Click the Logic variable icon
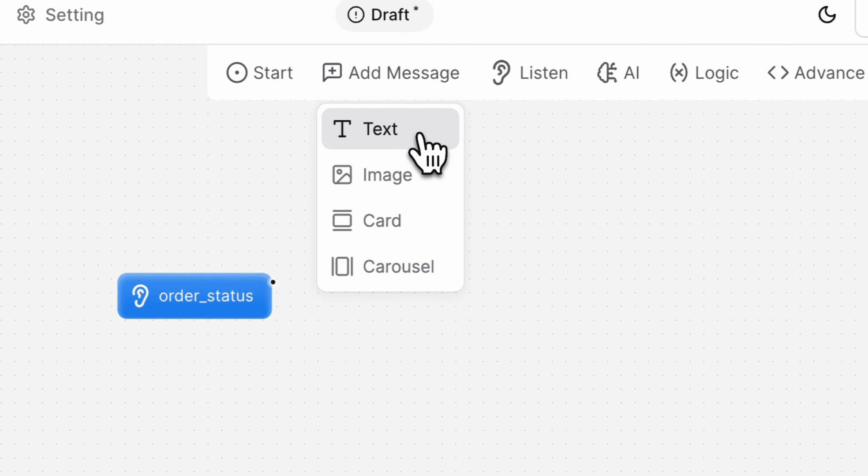The image size is (868, 476). tap(678, 73)
